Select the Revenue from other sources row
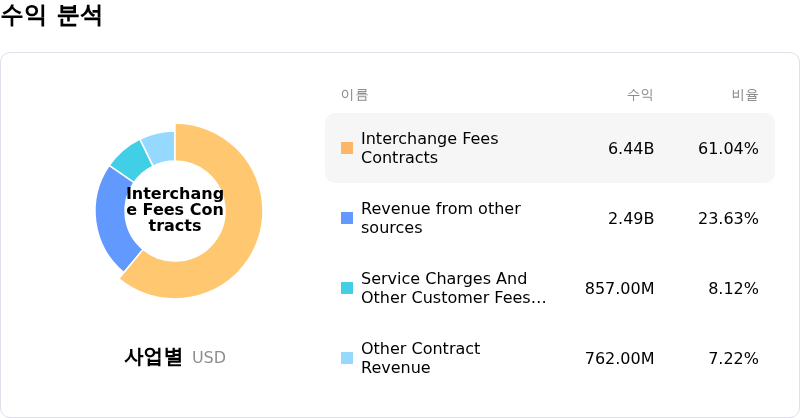Screen dimensions: 800x418 (550, 218)
